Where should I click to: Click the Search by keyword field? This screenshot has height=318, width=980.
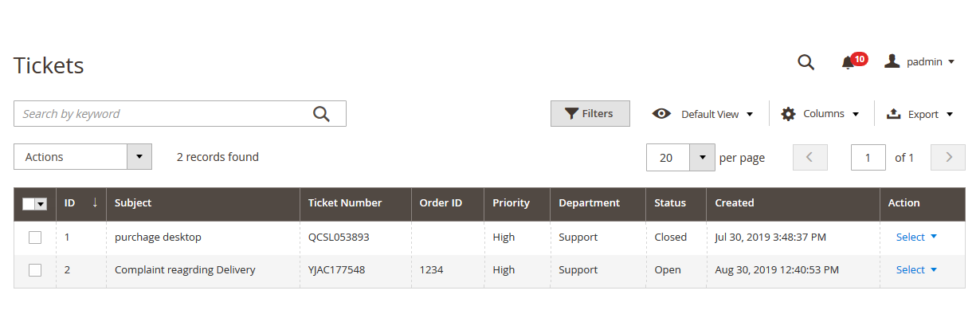coord(163,113)
